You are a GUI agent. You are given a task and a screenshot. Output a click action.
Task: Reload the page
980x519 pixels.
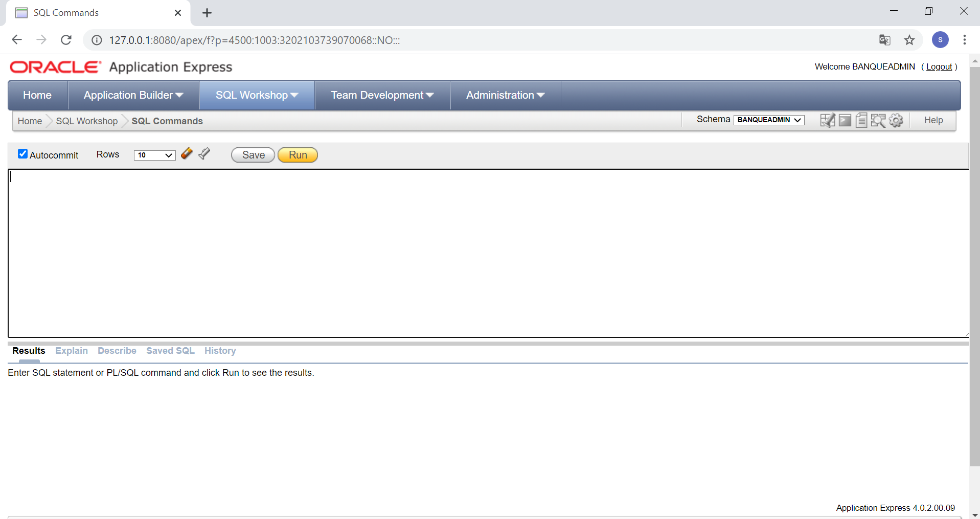(66, 40)
